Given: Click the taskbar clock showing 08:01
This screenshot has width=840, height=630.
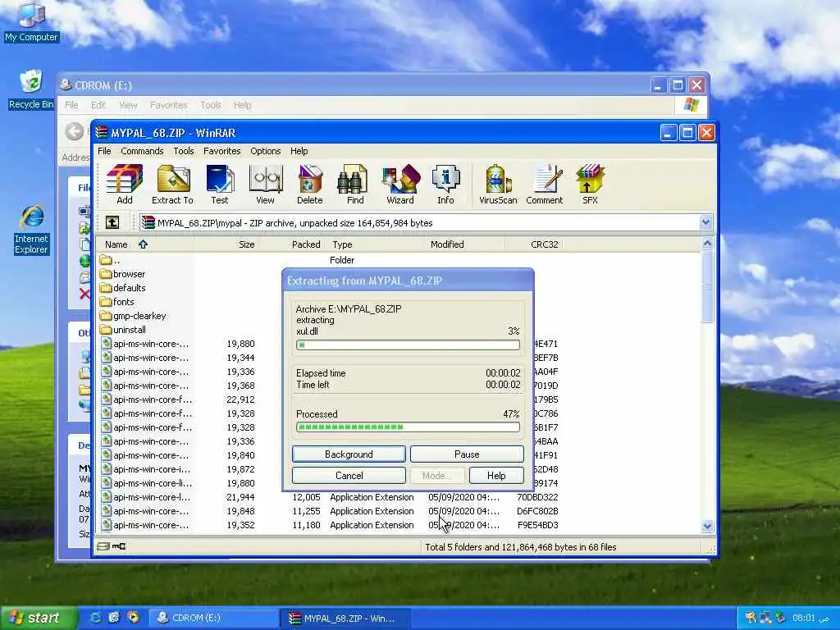Looking at the screenshot, I should click(x=804, y=618).
